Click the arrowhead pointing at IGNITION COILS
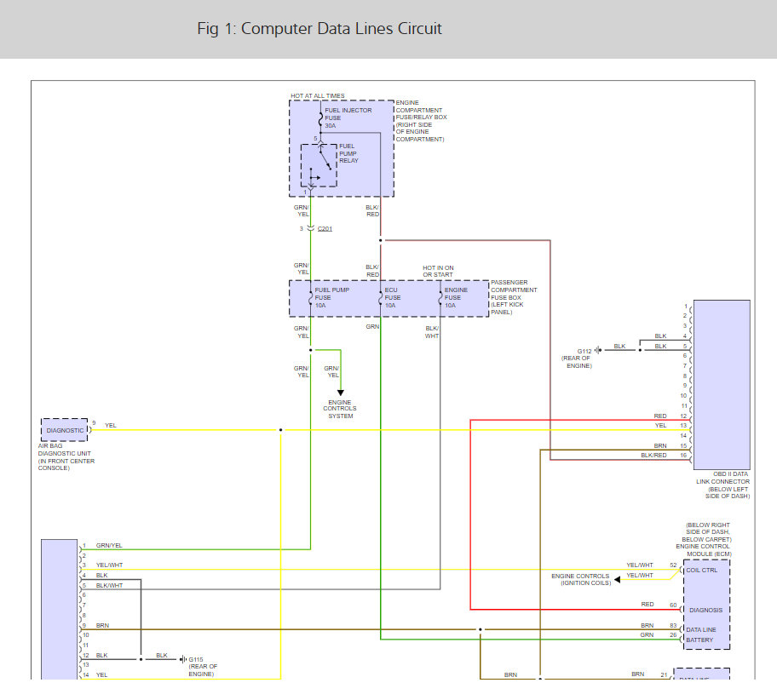The image size is (777, 700). (617, 579)
